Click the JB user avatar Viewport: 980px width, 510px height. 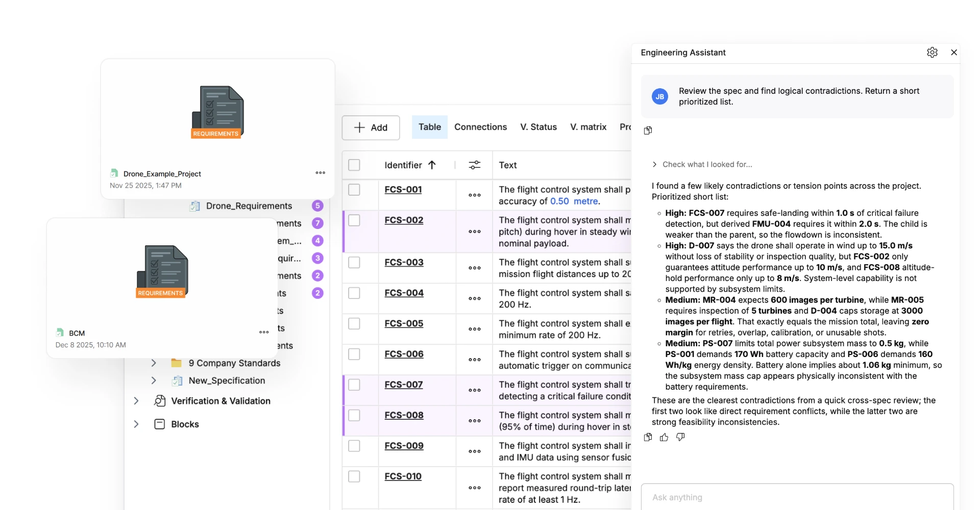point(660,96)
